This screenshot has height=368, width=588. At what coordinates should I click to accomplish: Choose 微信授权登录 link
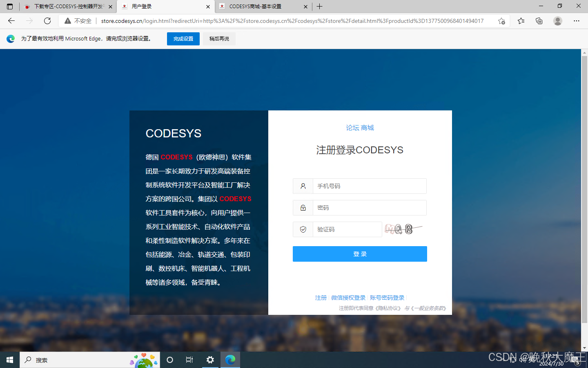348,298
